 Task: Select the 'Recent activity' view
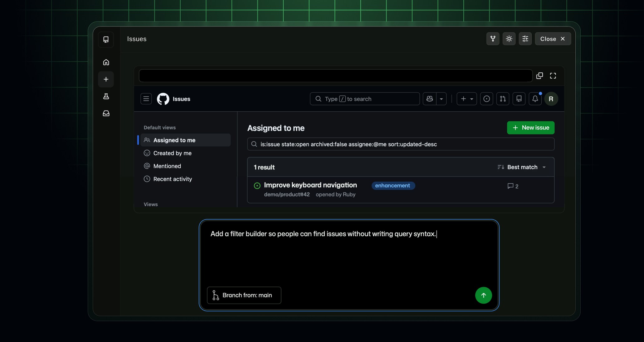coord(186,179)
